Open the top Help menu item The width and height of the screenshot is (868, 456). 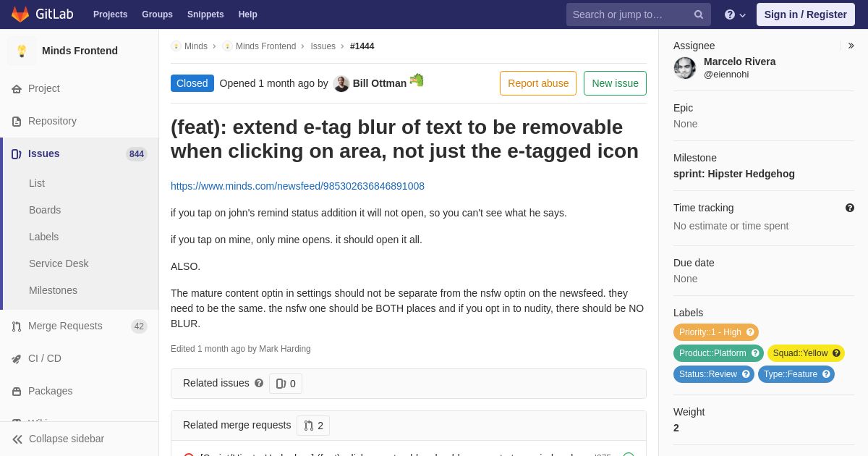(248, 14)
